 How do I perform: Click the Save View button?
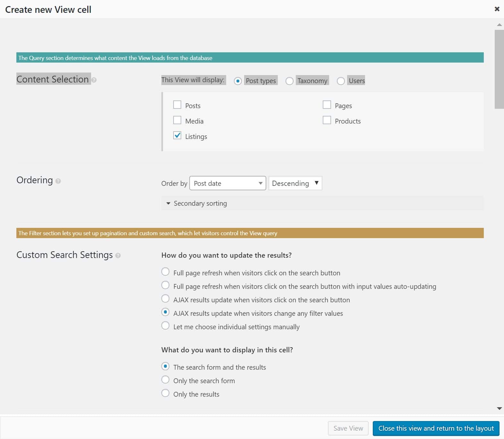348,428
